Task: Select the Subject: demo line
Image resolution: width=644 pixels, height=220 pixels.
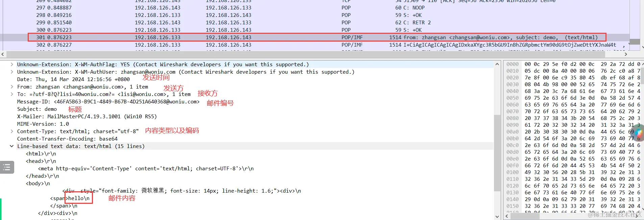Action: 37,109
